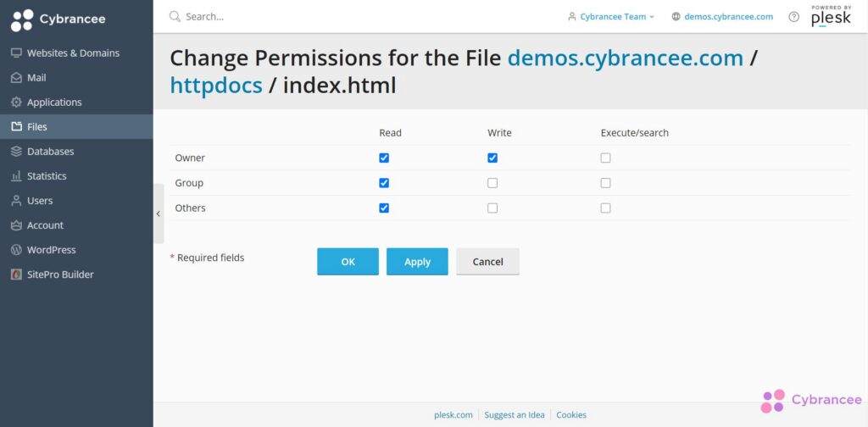Enable Group Write permission
The width and height of the screenshot is (868, 427).
click(492, 183)
